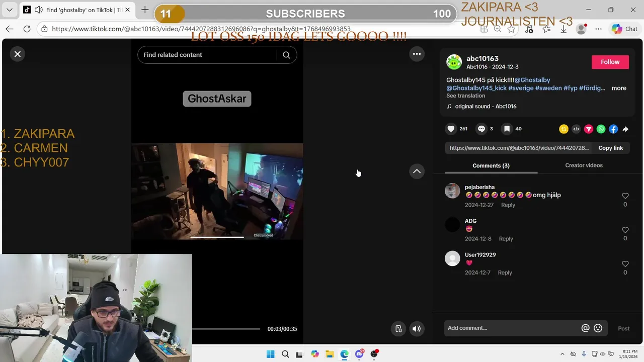Viewport: 644px width, 362px height.
Task: Open Edge media control music icon
Action: 529,29
